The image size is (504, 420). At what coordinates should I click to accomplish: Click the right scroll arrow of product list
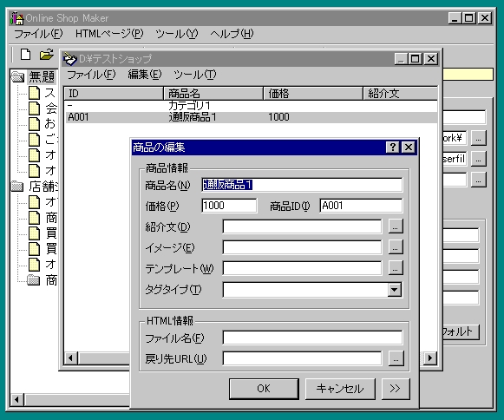coord(430,358)
